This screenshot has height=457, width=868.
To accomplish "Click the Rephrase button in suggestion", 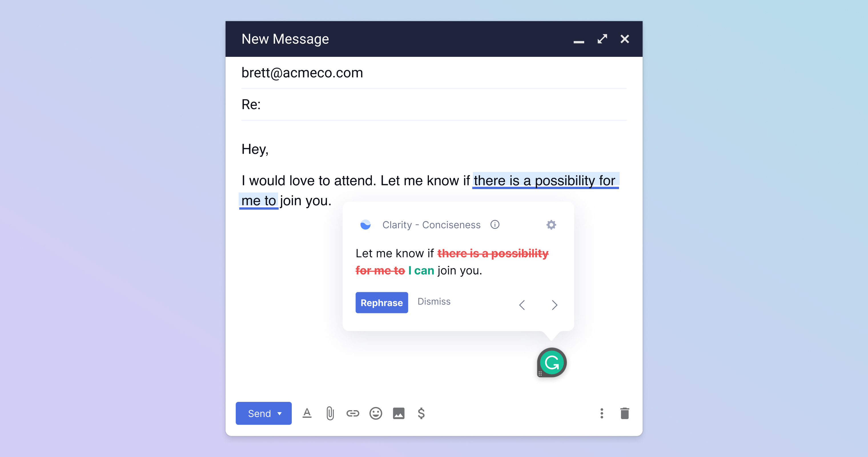I will [382, 302].
